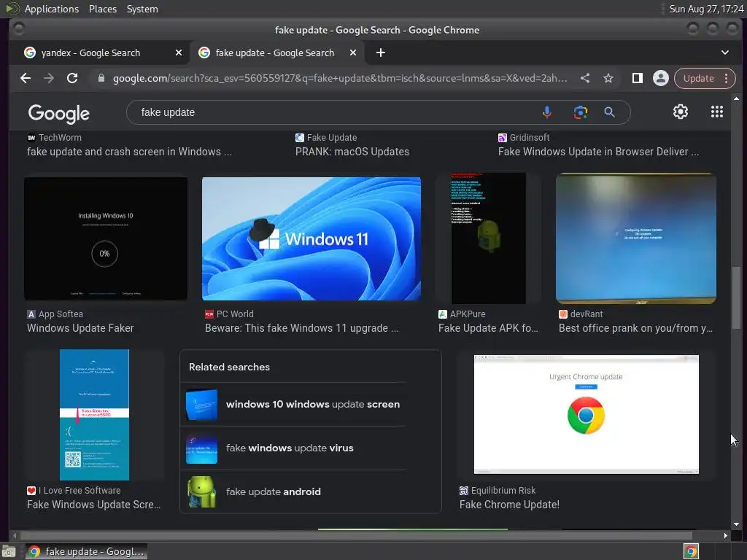Open the Places menu
The image size is (747, 560).
[x=102, y=9]
